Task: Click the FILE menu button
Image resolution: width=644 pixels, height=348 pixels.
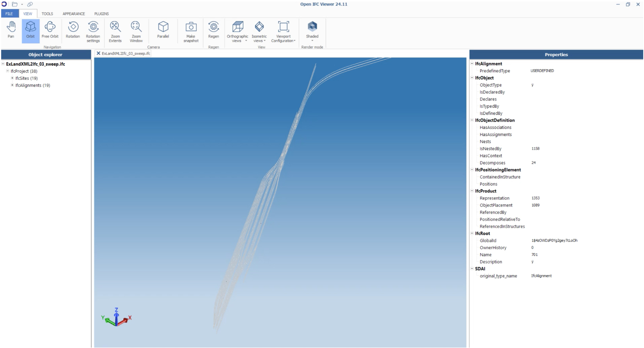Action: click(9, 14)
